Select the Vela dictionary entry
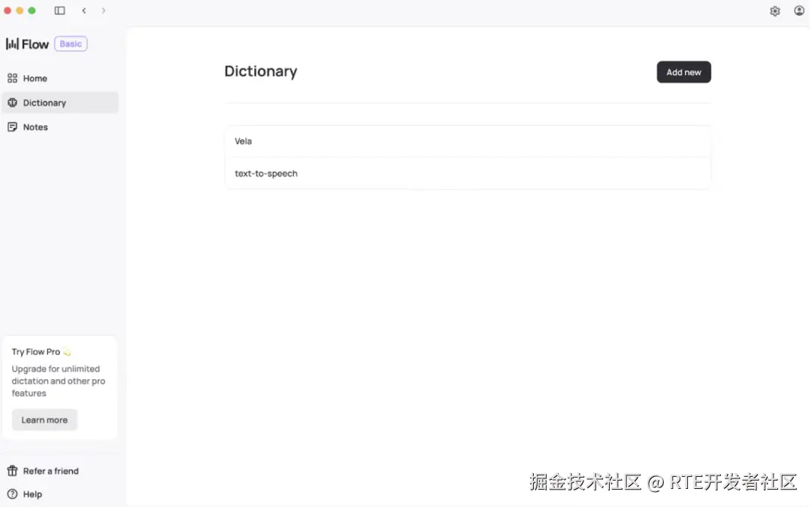Screen dimensions: 812x507 click(x=468, y=141)
